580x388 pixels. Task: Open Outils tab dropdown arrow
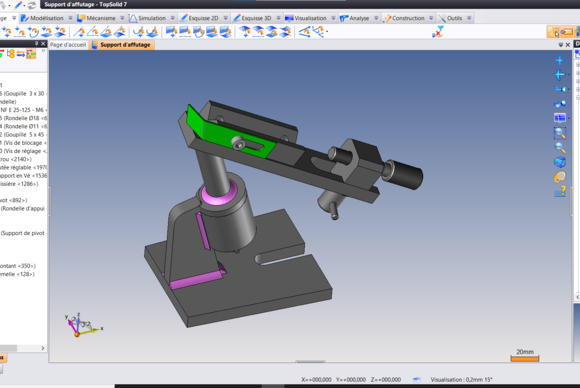pyautogui.click(x=469, y=18)
